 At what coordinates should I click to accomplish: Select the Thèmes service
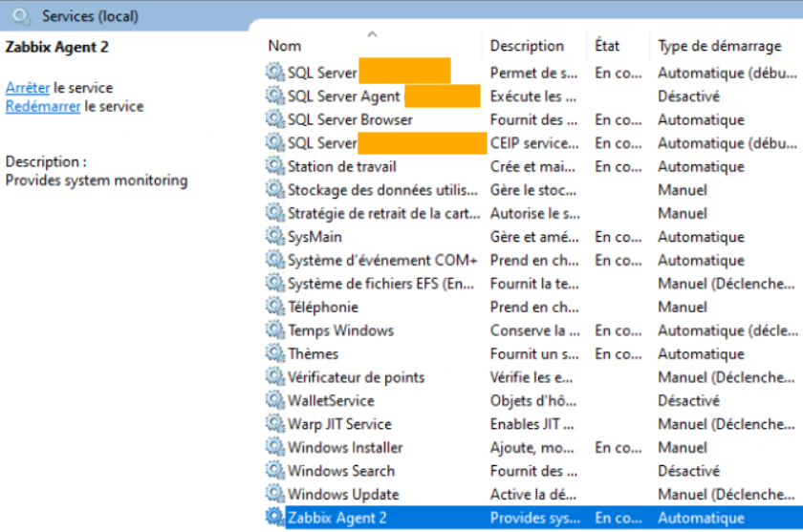pyautogui.click(x=314, y=353)
